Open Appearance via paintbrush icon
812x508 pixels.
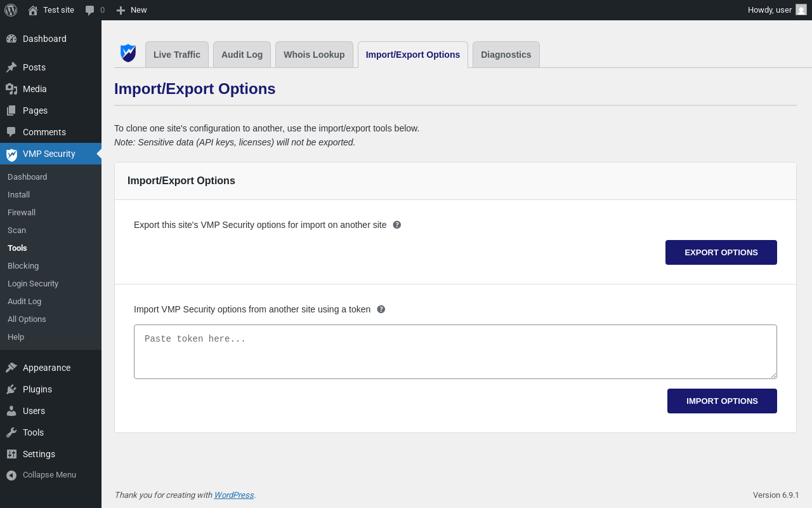11,368
